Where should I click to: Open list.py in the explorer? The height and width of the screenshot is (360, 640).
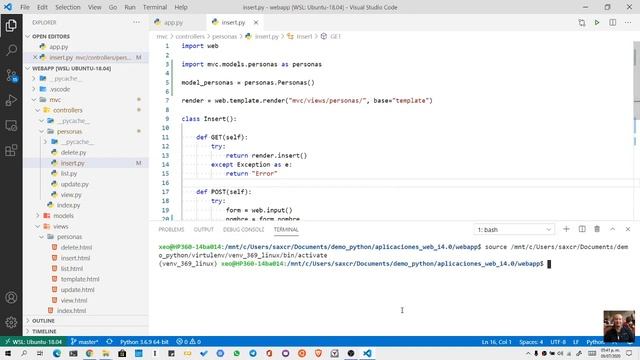pyautogui.click(x=69, y=173)
